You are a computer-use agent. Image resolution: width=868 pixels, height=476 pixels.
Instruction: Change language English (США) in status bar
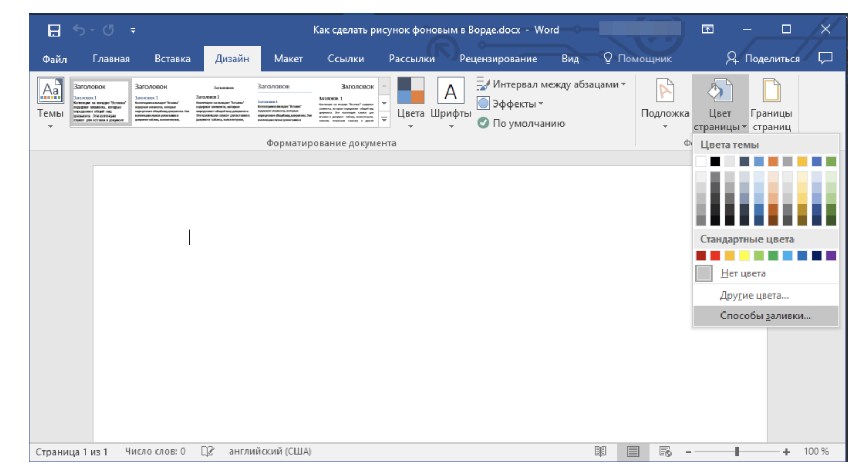click(x=270, y=452)
